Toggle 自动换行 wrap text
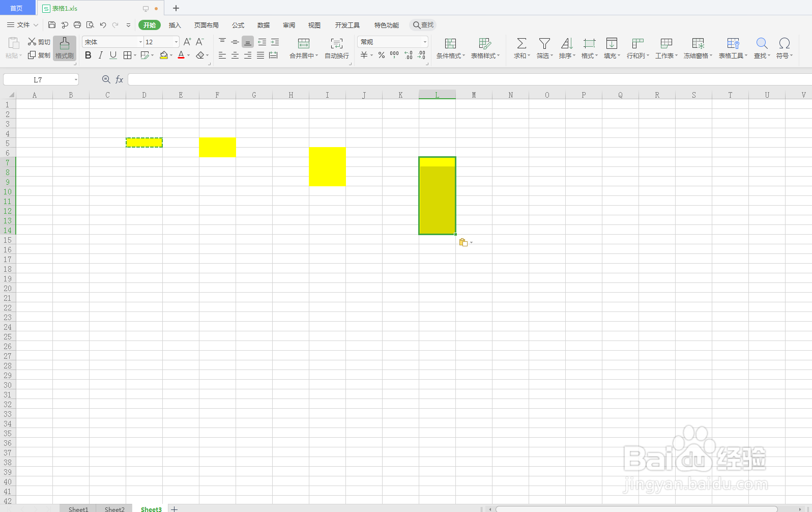The image size is (812, 512). 337,48
